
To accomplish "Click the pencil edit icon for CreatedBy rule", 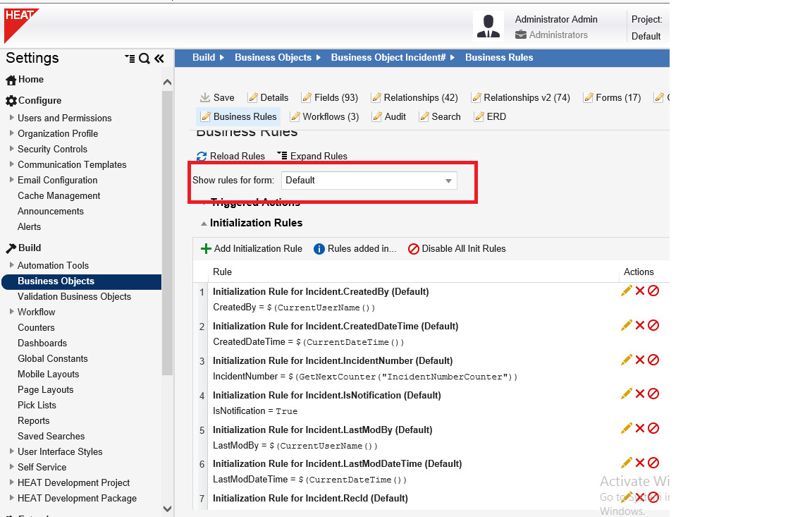I will [626, 291].
